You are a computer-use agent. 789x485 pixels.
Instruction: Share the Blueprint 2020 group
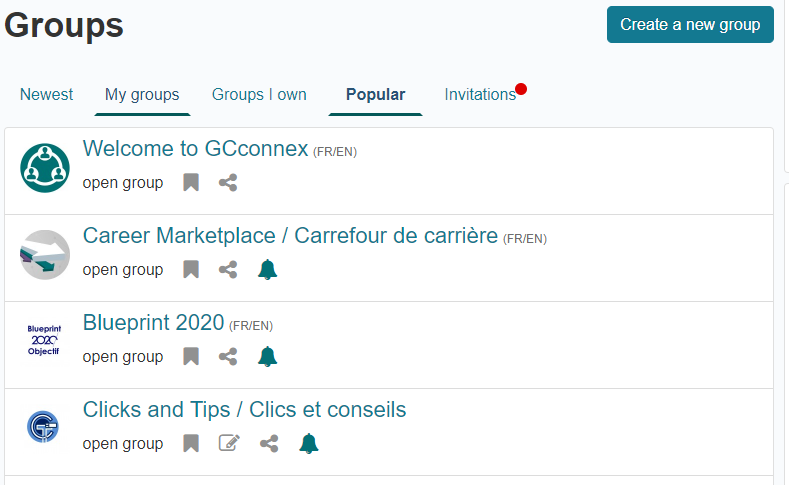click(x=228, y=356)
